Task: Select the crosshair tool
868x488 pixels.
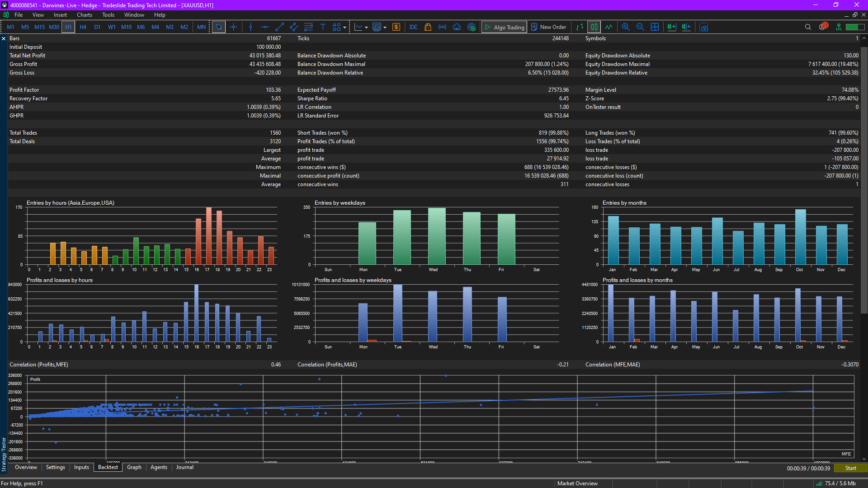Action: pos(233,27)
